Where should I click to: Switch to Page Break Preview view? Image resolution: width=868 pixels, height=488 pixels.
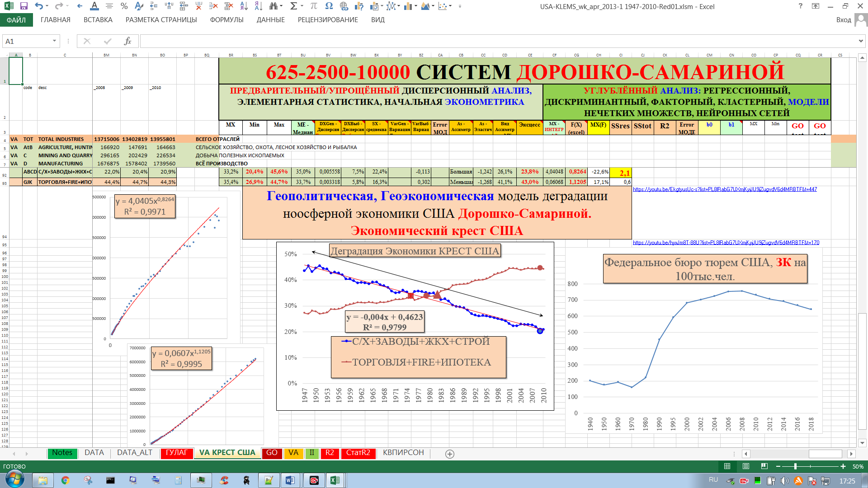pyautogui.click(x=764, y=466)
